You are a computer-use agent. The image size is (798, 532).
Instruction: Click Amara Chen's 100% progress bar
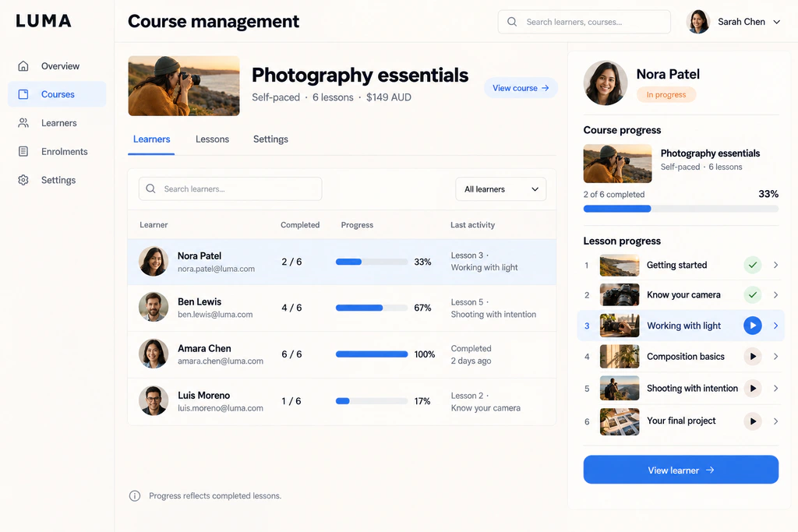[372, 354]
